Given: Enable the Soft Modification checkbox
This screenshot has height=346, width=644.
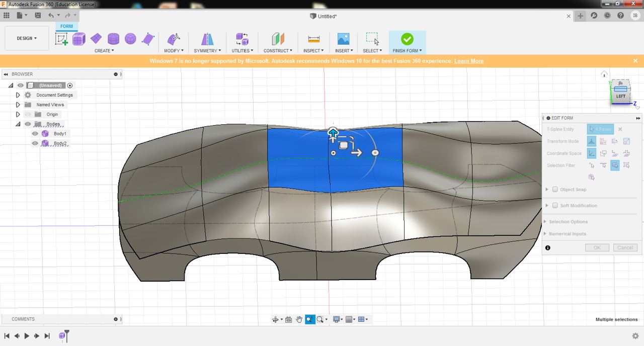Looking at the screenshot, I should pos(555,206).
